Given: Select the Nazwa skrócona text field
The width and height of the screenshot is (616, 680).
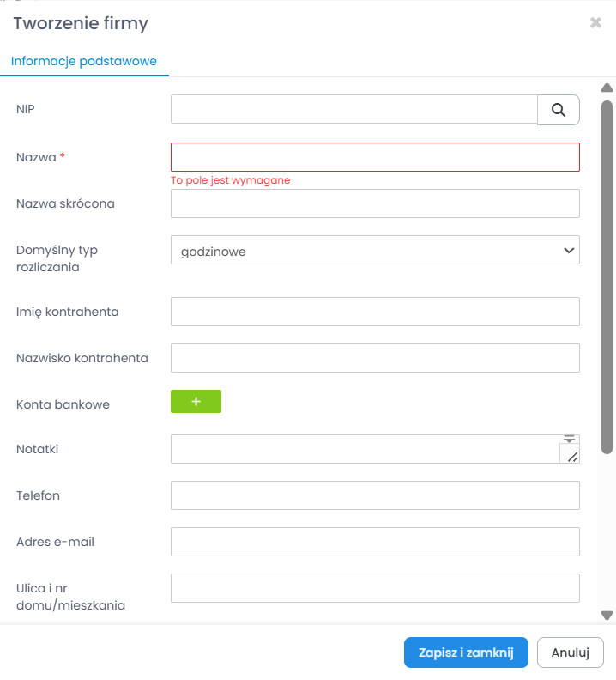Looking at the screenshot, I should 375,203.
